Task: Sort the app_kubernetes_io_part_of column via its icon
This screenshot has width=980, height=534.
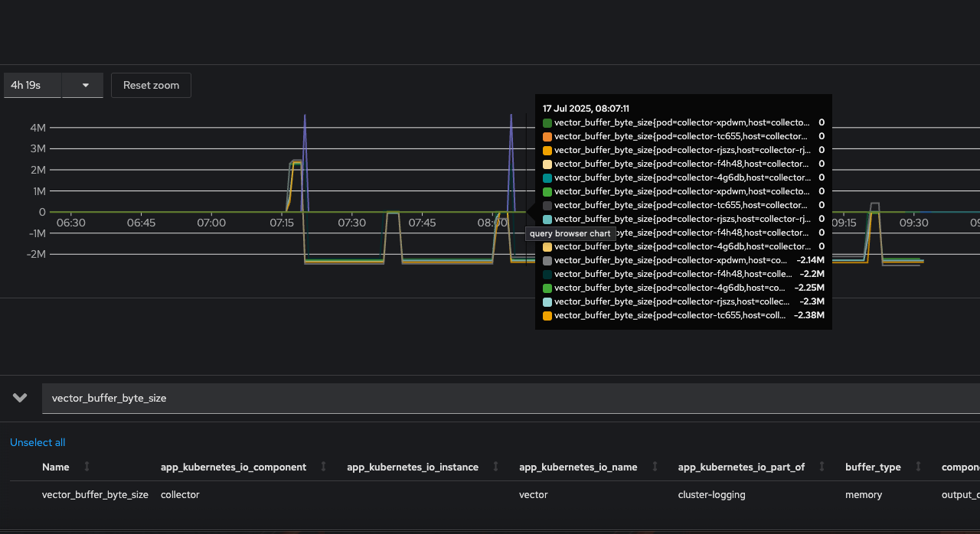Action: pos(822,467)
